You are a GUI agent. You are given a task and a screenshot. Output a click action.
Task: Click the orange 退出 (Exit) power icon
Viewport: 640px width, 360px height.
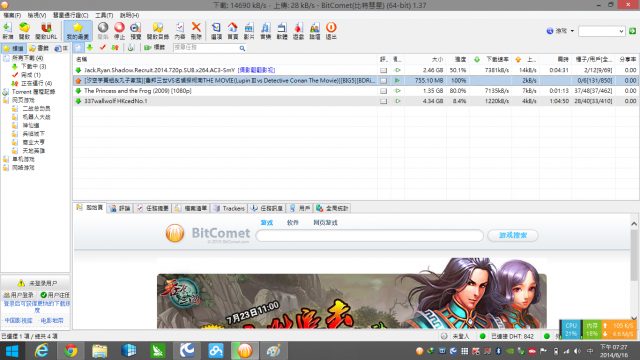(x=331, y=31)
